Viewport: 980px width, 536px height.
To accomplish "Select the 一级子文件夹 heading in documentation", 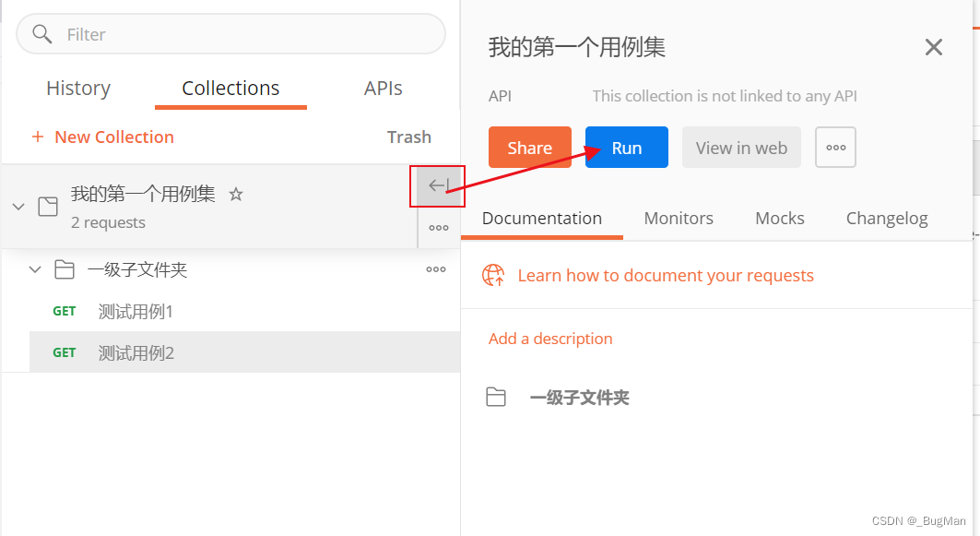I will (579, 398).
